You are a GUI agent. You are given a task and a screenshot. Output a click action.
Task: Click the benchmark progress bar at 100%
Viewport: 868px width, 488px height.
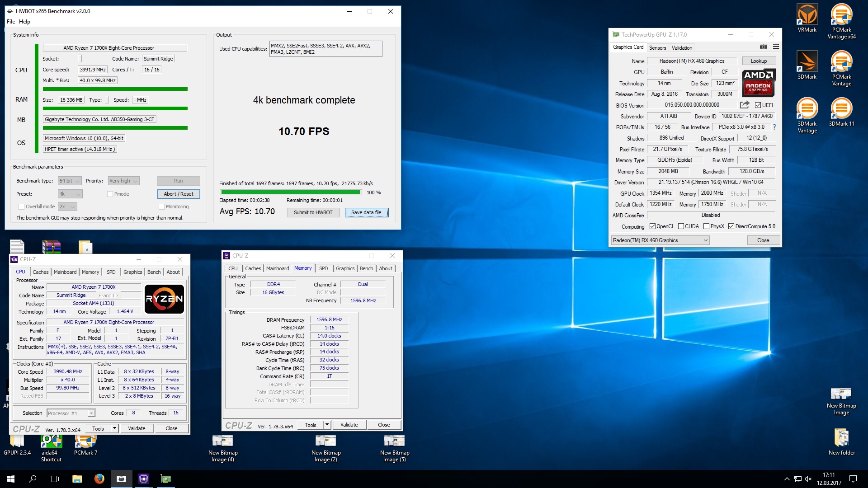290,192
